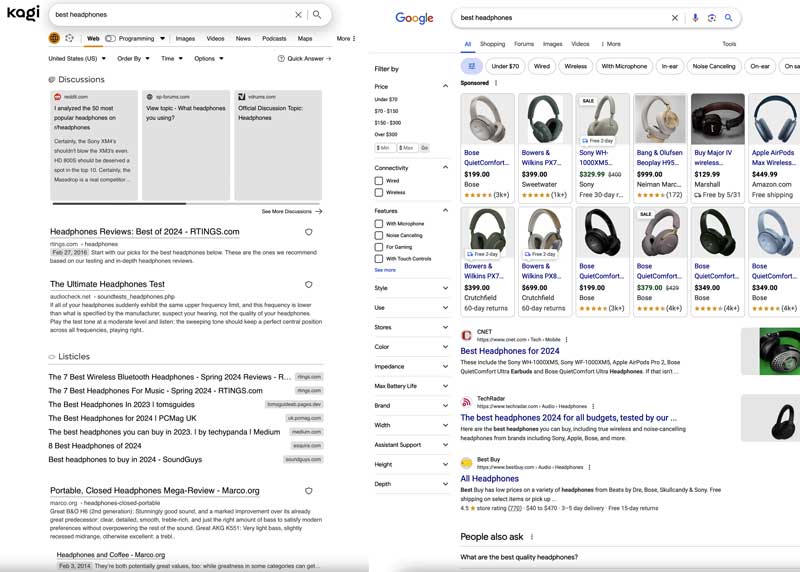Open Google Videos tab
Screen dimensions: 800x572
[580, 44]
